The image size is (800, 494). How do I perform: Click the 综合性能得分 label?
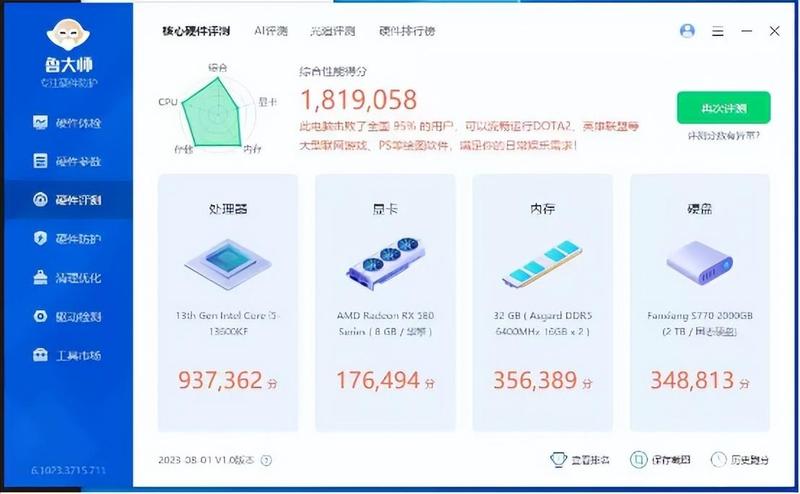[x=333, y=71]
